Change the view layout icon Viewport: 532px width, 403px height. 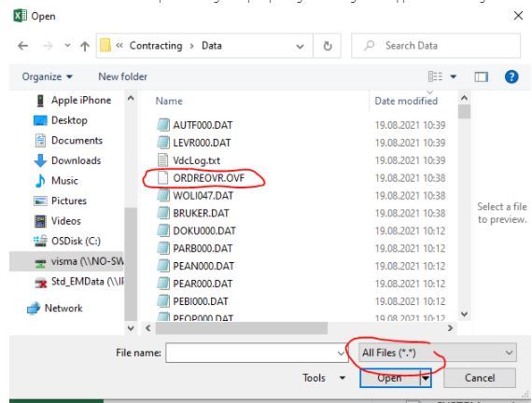[435, 76]
